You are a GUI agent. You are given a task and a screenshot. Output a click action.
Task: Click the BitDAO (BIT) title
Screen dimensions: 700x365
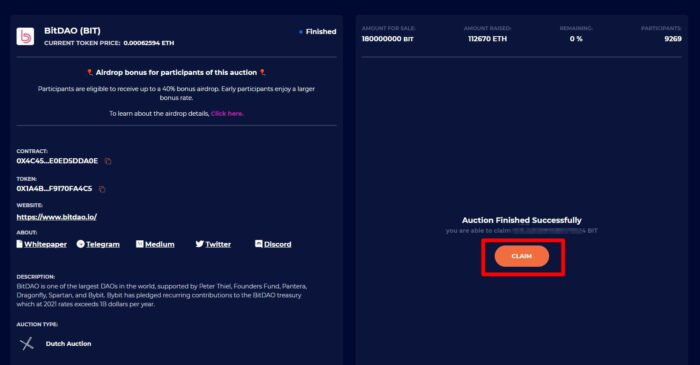(x=72, y=31)
